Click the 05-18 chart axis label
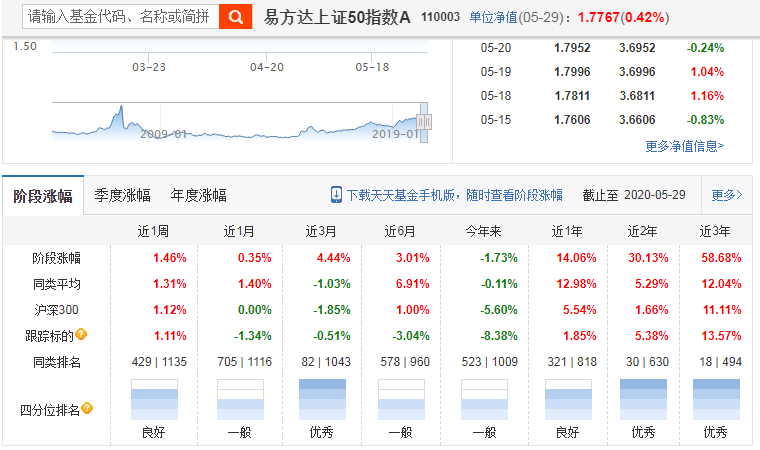This screenshot has width=760, height=450. point(372,67)
